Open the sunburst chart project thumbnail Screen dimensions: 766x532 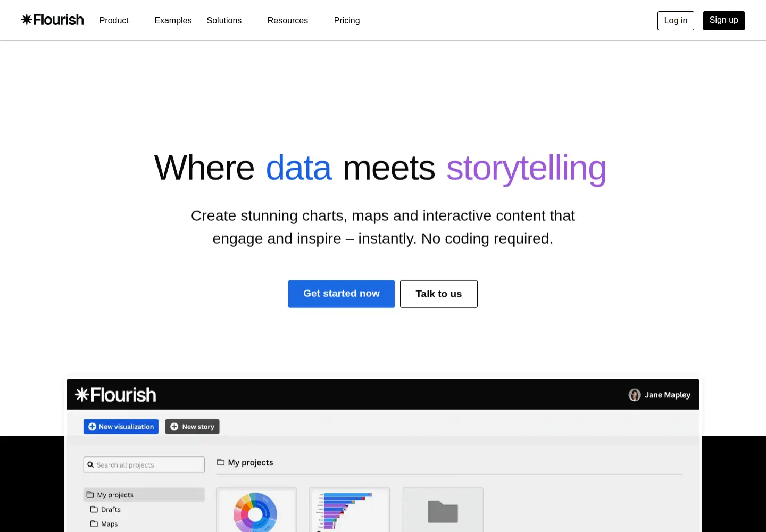click(x=256, y=510)
